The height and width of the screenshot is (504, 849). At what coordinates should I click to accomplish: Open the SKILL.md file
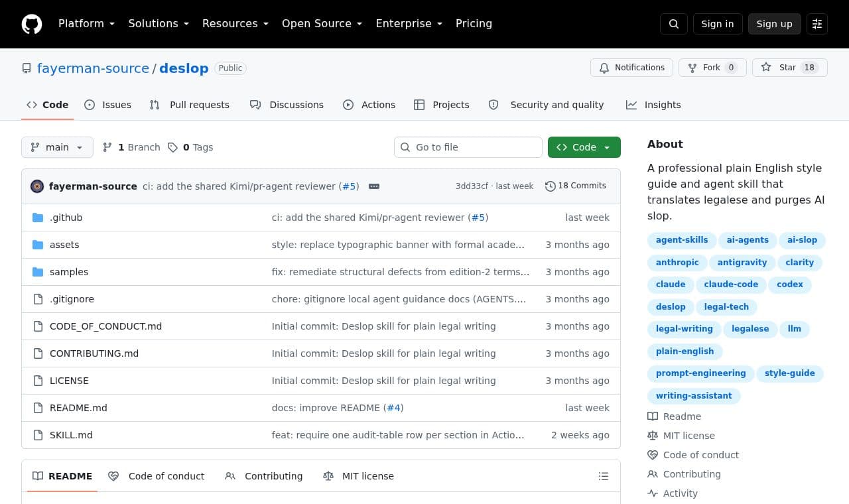coord(71,435)
